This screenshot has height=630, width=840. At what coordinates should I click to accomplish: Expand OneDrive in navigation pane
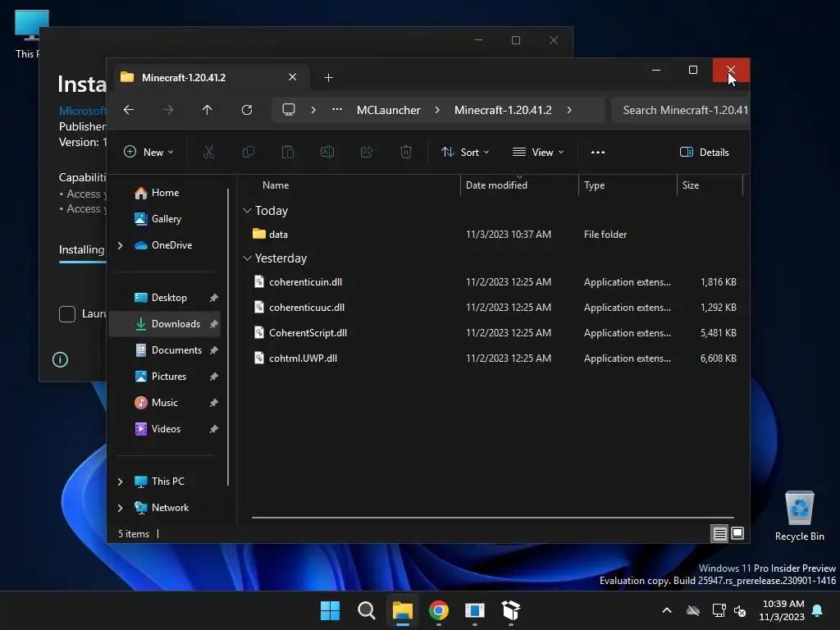click(x=120, y=245)
